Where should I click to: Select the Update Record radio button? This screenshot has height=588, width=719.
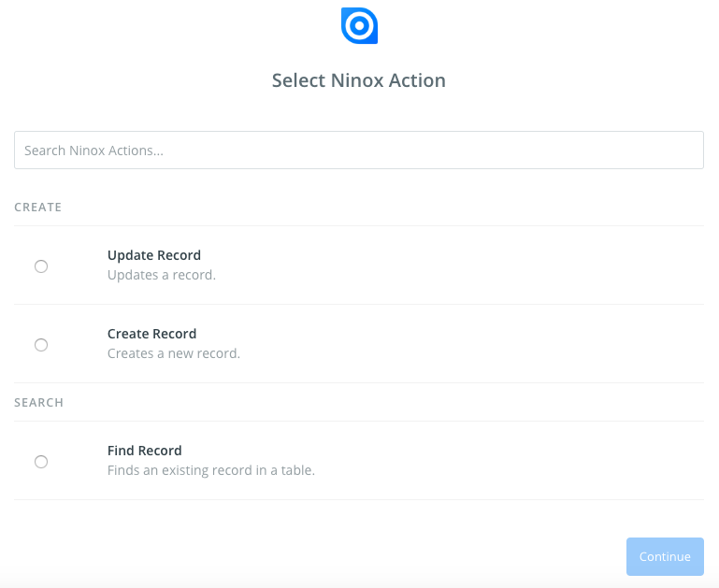[41, 266]
